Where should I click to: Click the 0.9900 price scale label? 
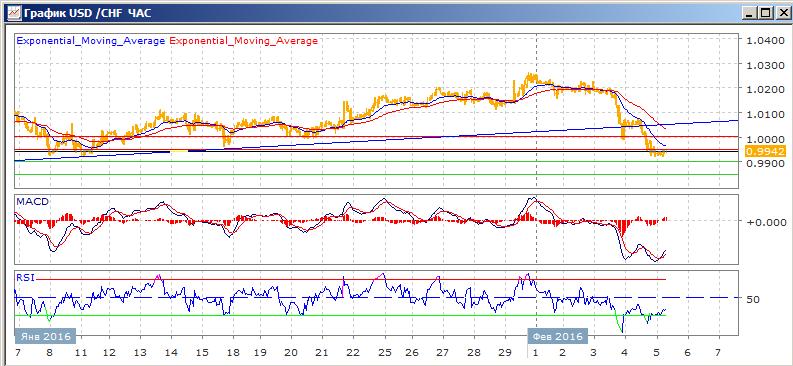(765, 163)
